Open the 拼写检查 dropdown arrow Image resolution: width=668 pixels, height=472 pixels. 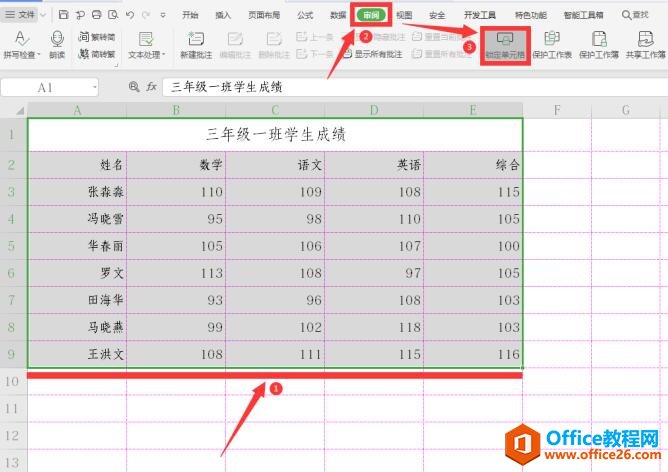pos(39,55)
